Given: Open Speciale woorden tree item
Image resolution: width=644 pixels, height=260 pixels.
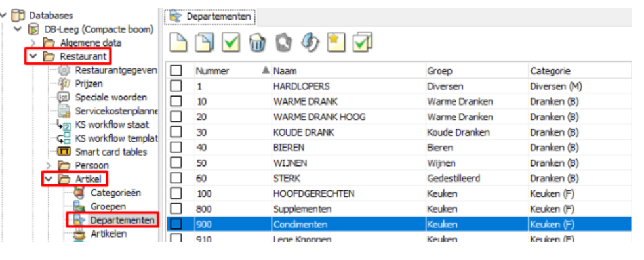Looking at the screenshot, I should click(x=111, y=97).
